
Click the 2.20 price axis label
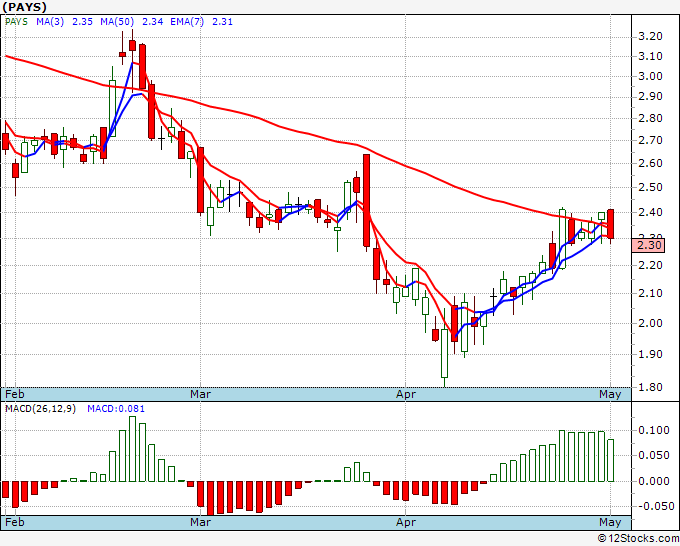point(651,265)
